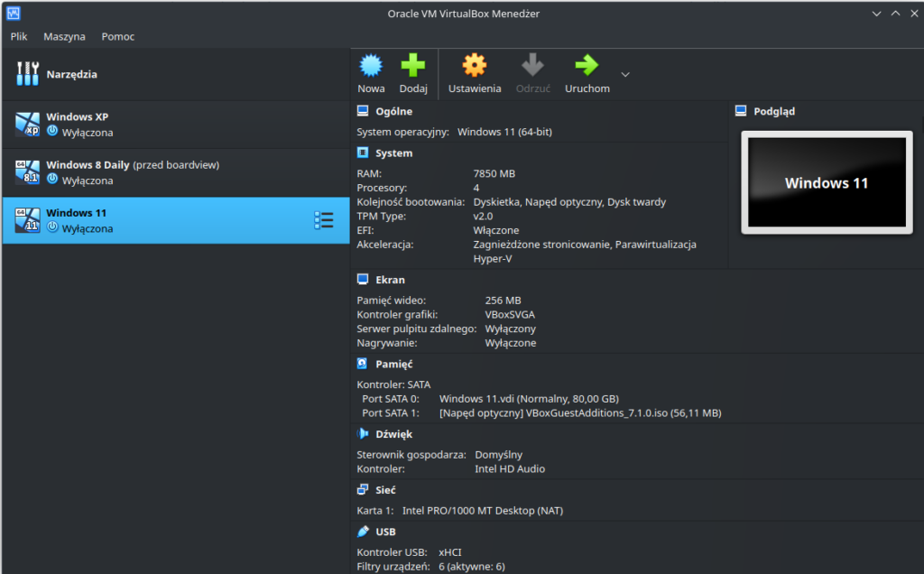
Task: Open the Ekran settings heading link
Action: (390, 280)
